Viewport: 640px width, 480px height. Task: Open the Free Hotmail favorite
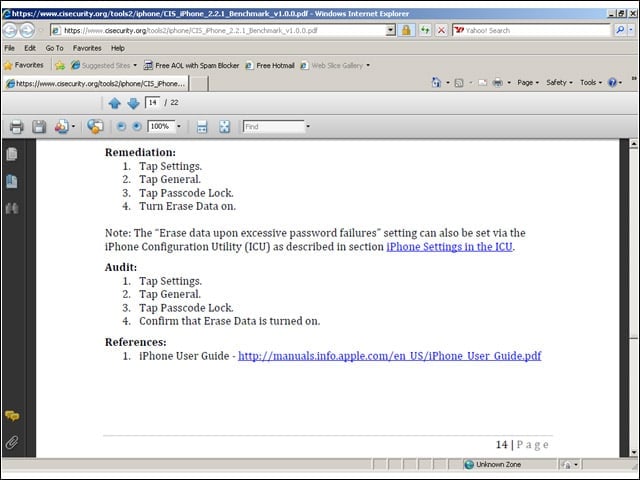270,65
